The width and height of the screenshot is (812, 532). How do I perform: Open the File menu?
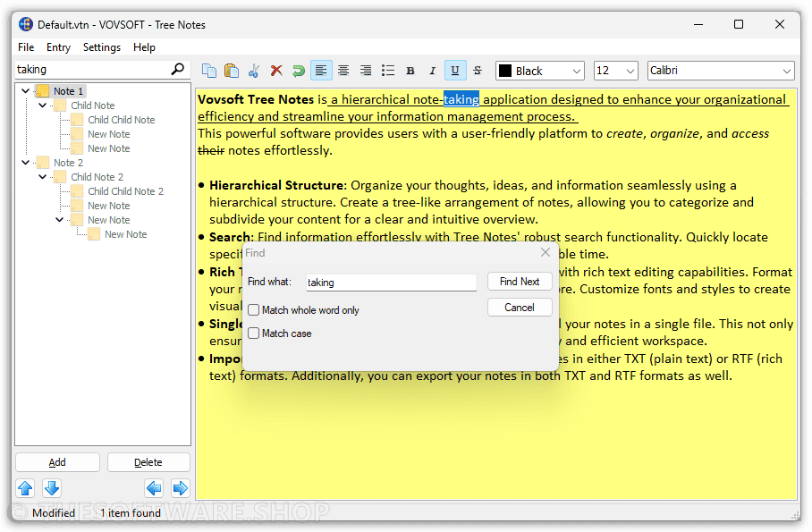[26, 47]
